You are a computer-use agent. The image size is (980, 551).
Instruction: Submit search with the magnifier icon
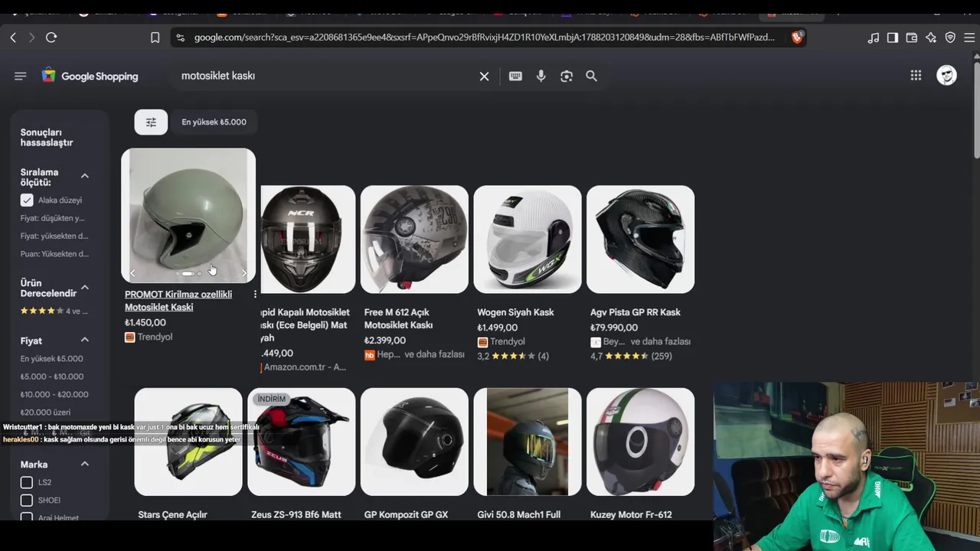coord(592,76)
